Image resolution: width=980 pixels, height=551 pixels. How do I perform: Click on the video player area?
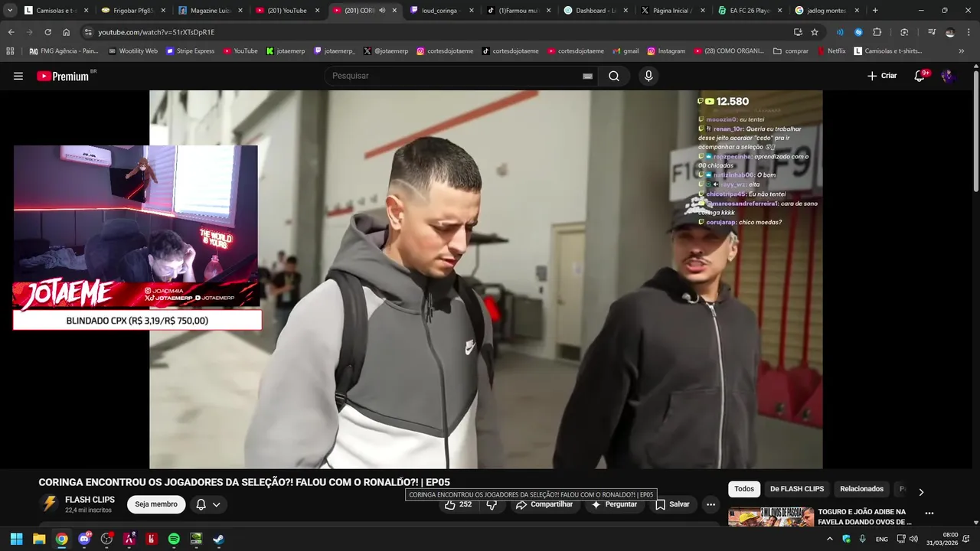[485, 279]
